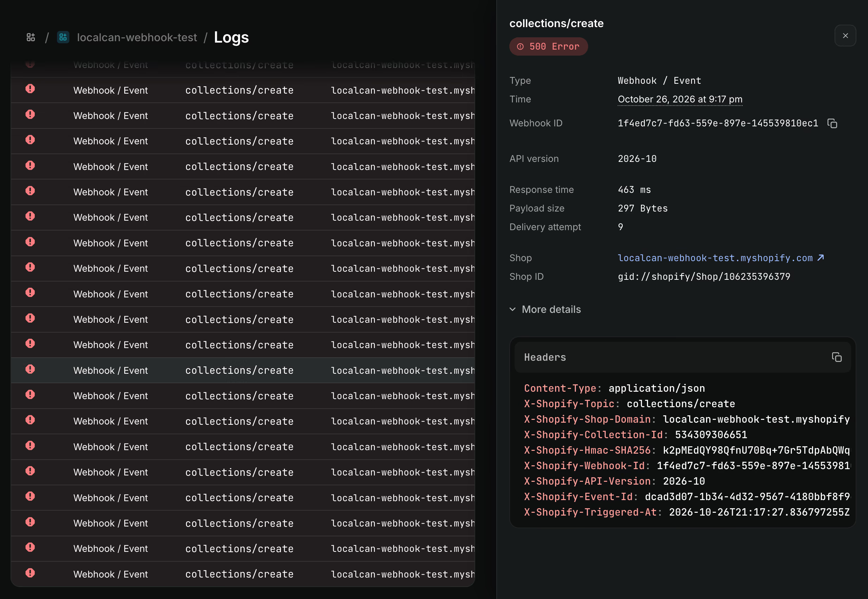Image resolution: width=868 pixels, height=599 pixels.
Task: Click the 463 ms response time value
Action: pos(634,190)
